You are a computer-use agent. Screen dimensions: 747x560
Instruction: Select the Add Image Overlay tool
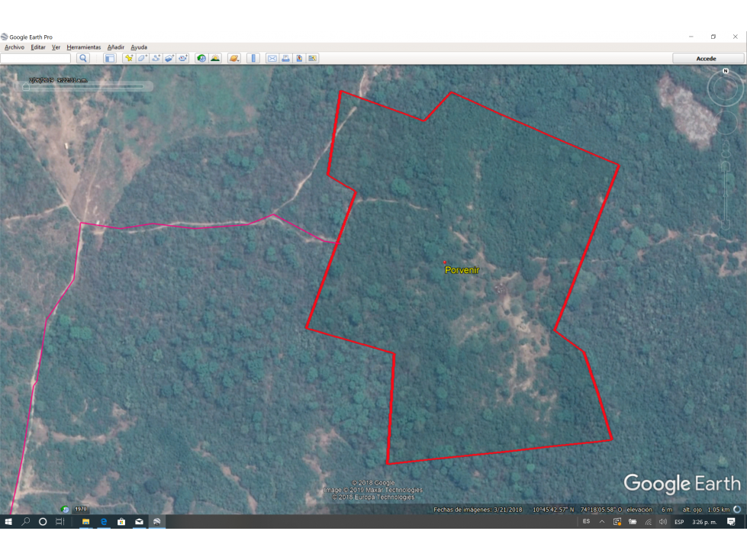169,58
